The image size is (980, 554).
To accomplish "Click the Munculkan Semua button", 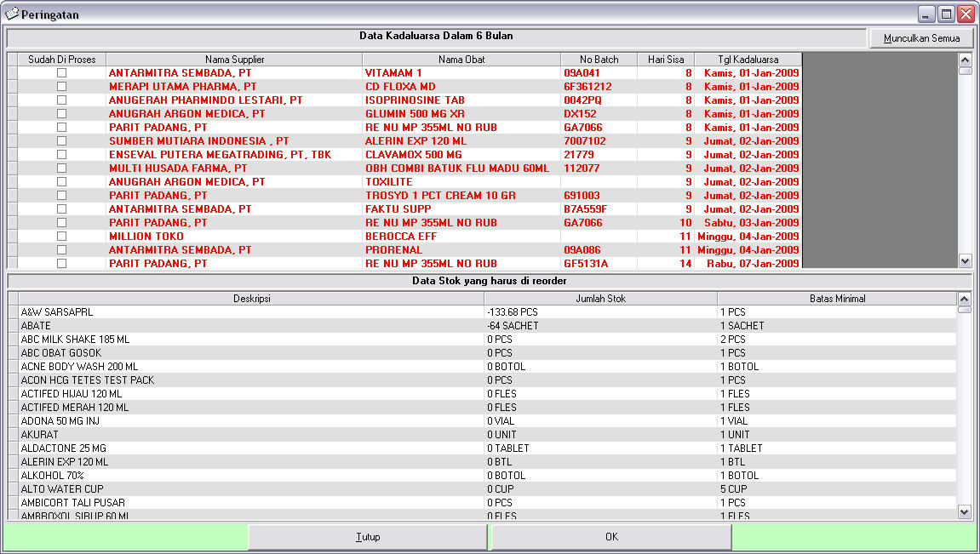I will pos(921,38).
